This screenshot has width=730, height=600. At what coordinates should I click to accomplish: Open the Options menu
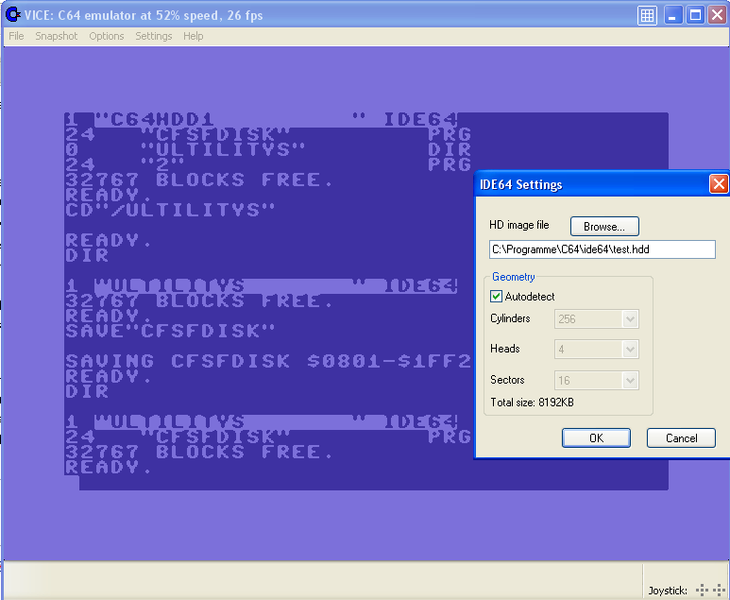(x=107, y=36)
